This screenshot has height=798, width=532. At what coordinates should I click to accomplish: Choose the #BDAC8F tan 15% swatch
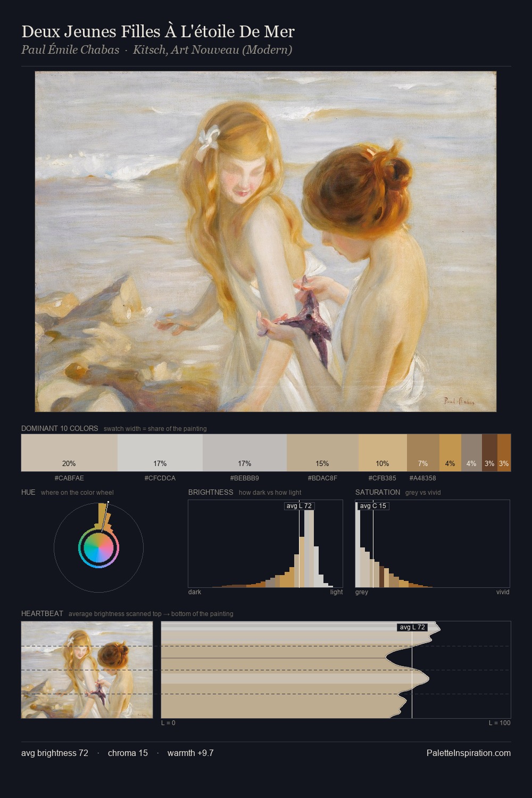[322, 453]
